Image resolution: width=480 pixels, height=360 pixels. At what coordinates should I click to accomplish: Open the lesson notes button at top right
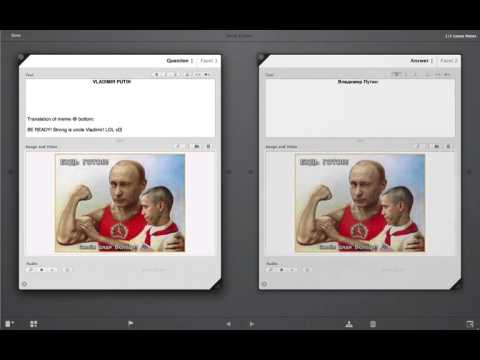[461, 36]
